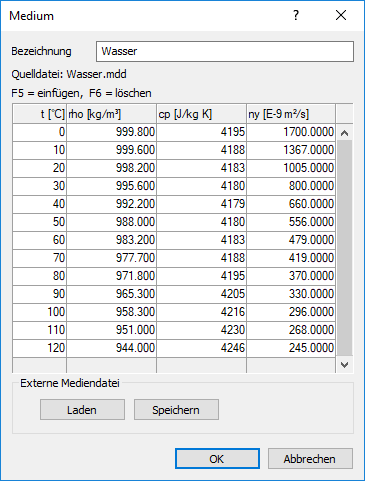Select density cell 992.200
The image size is (365, 481).
pos(112,204)
